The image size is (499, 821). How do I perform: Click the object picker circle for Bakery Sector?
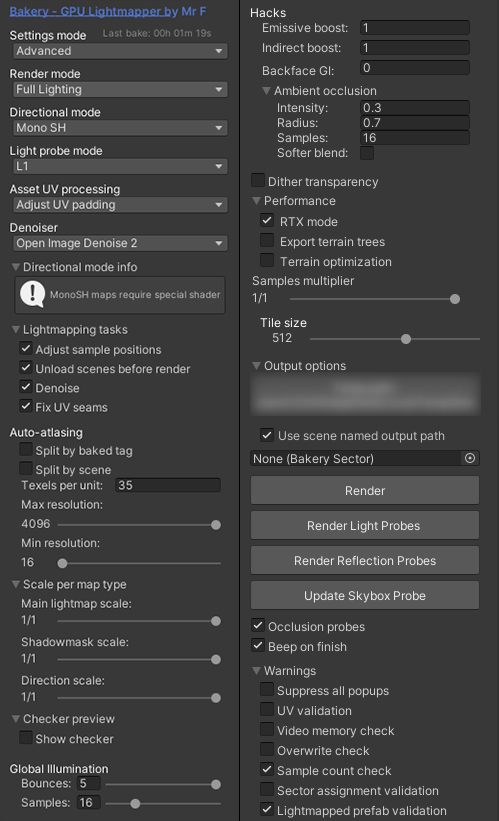(x=470, y=458)
